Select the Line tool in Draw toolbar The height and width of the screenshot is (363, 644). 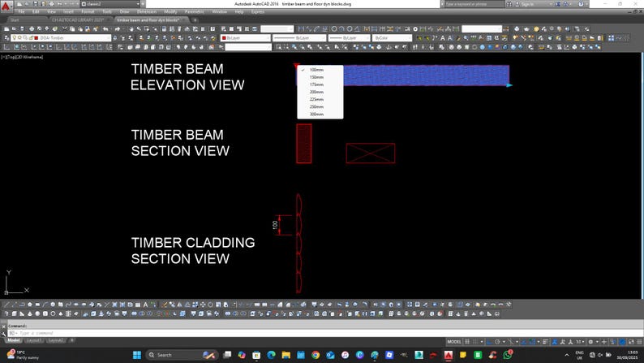[6, 305]
